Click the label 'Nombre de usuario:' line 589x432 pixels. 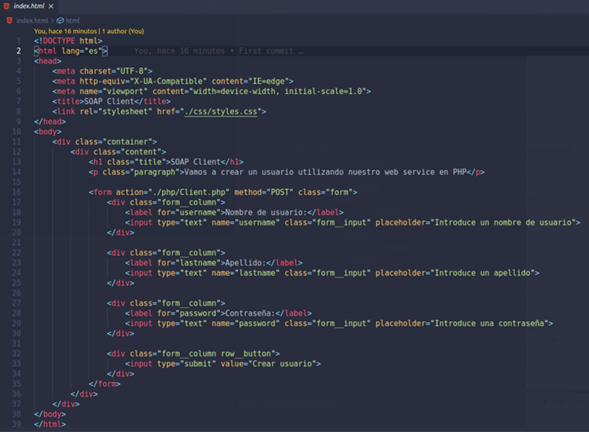234,213
